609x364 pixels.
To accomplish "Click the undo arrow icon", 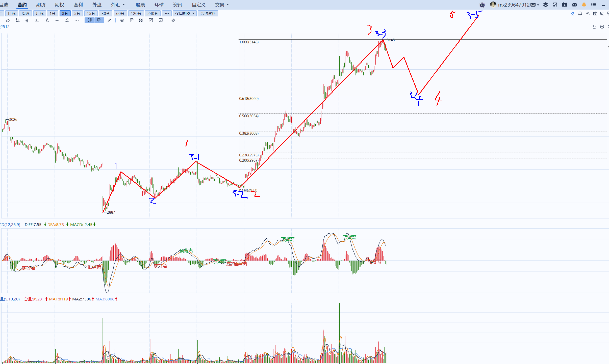I will click(x=594, y=27).
